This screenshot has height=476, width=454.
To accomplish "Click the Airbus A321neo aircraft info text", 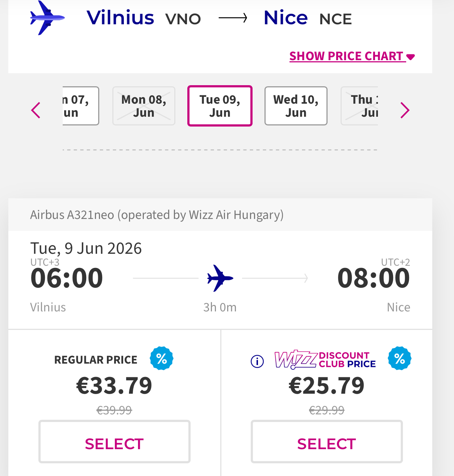I will (x=157, y=215).
